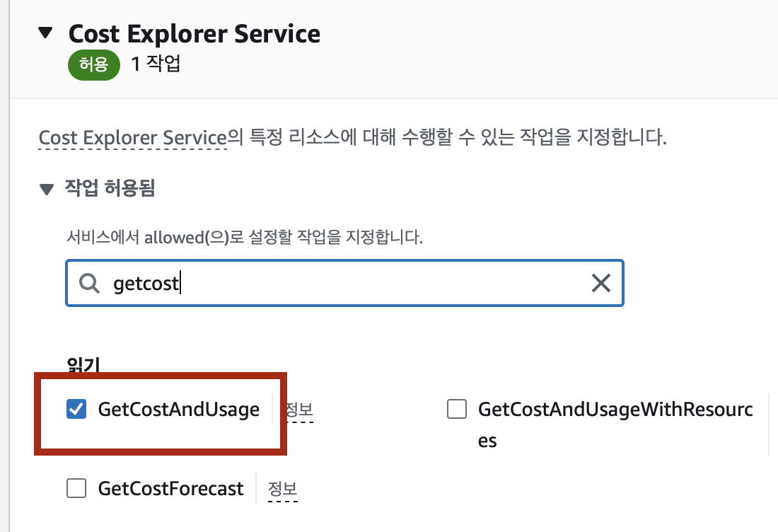Check the GetCostAndUsageWithResources checkbox

click(456, 410)
